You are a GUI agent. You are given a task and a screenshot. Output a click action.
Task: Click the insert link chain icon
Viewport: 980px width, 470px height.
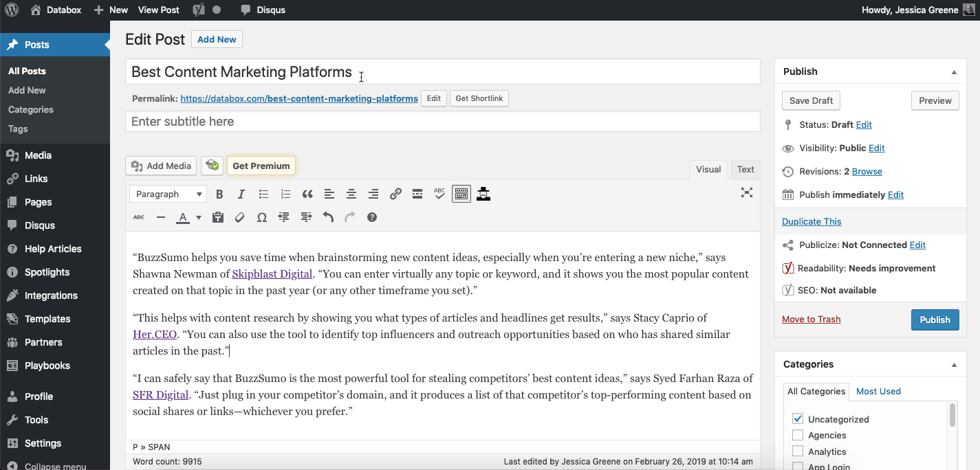coord(395,194)
